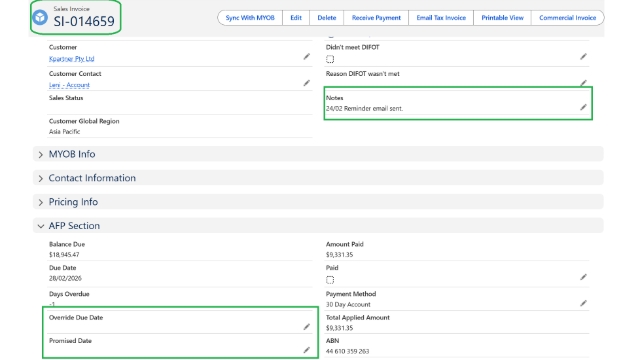Click Commercial Invoice button
Viewport: 640px width, 360px height.
pyautogui.click(x=567, y=18)
